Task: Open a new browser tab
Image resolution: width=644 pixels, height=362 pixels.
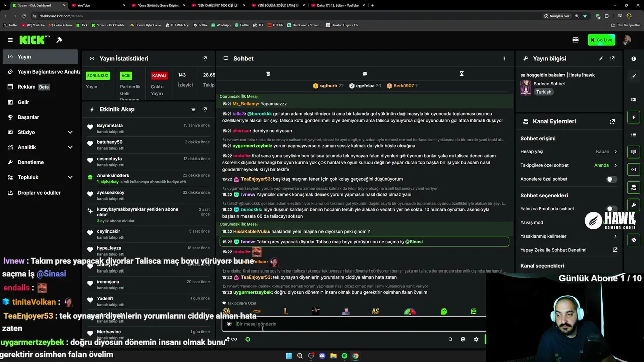Action: 372,5
